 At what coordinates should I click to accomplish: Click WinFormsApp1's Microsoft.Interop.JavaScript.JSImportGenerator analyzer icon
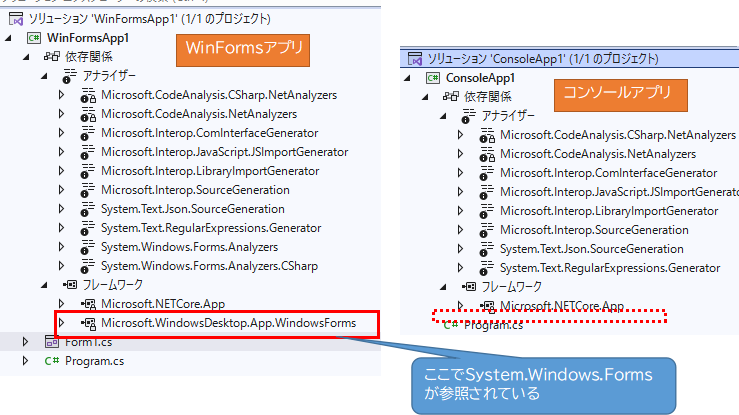(88, 152)
